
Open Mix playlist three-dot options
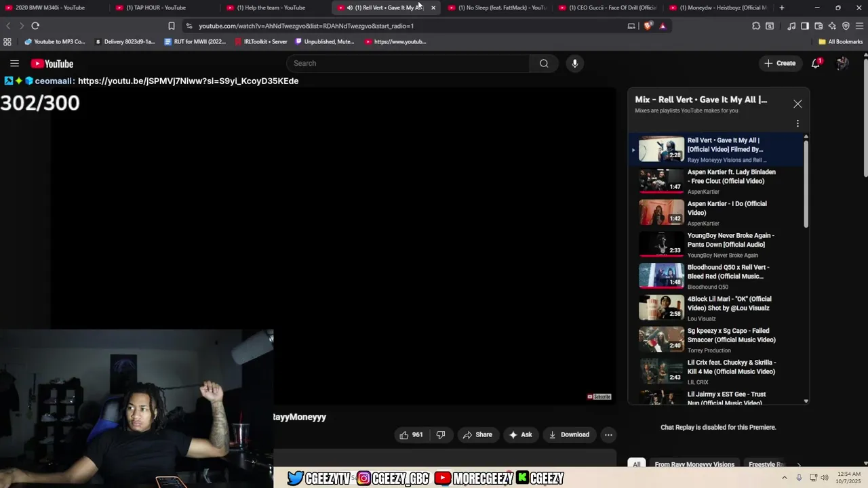(x=797, y=123)
